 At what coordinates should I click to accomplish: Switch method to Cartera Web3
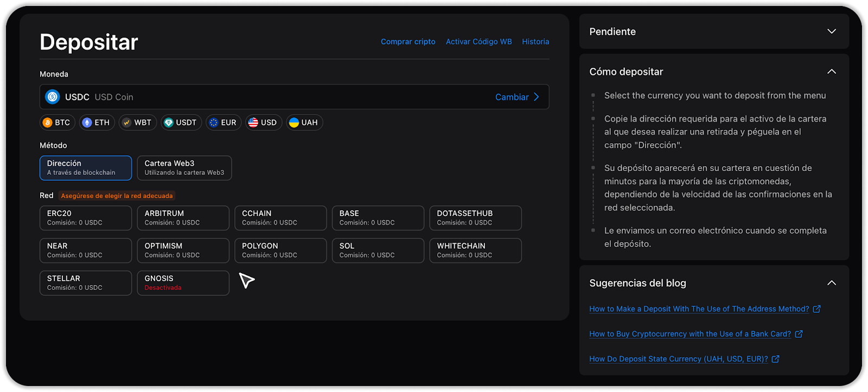[x=184, y=168]
